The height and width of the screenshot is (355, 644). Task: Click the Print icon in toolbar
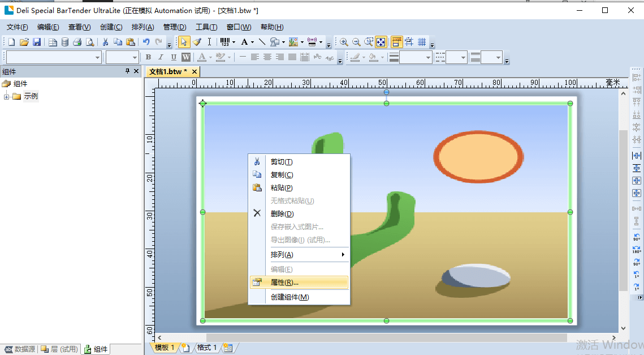tap(77, 42)
